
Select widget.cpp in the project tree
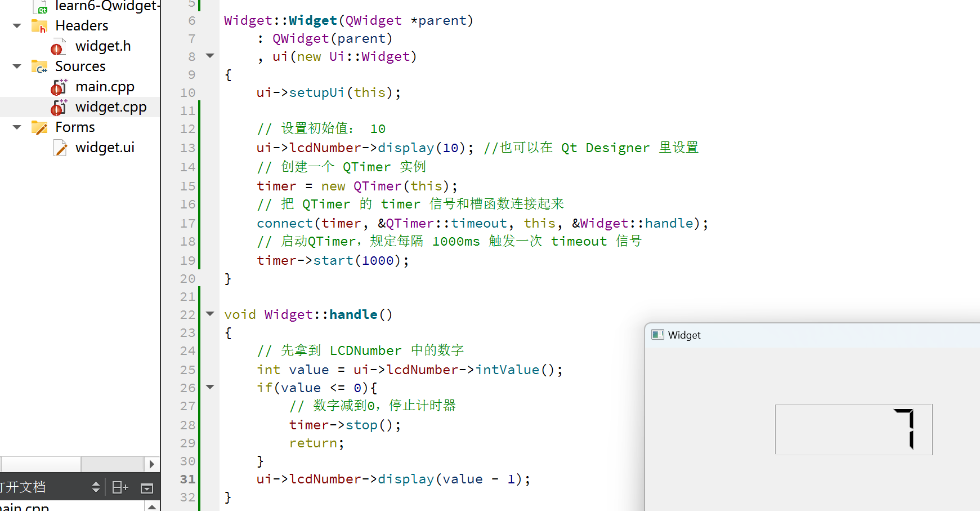(111, 107)
